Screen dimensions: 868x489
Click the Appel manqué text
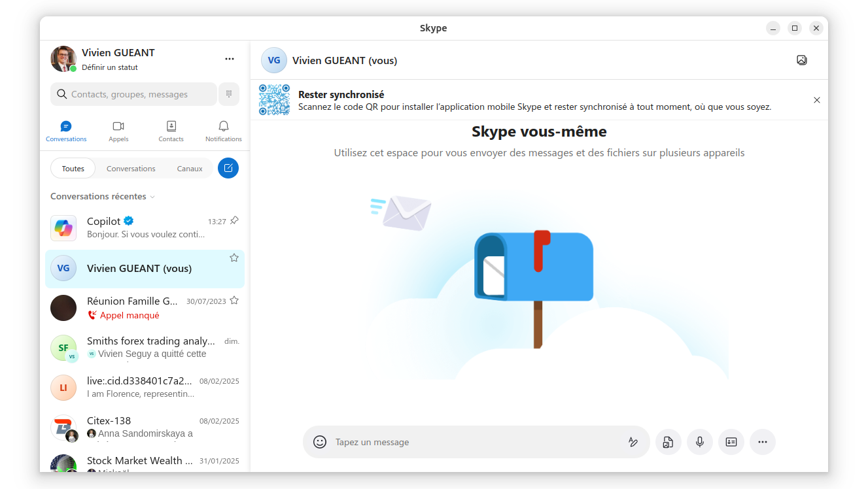(130, 315)
